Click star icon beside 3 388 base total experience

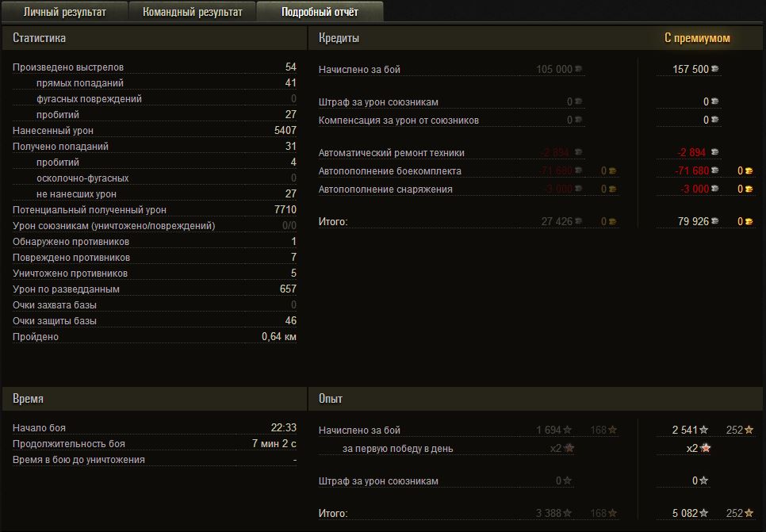point(568,514)
